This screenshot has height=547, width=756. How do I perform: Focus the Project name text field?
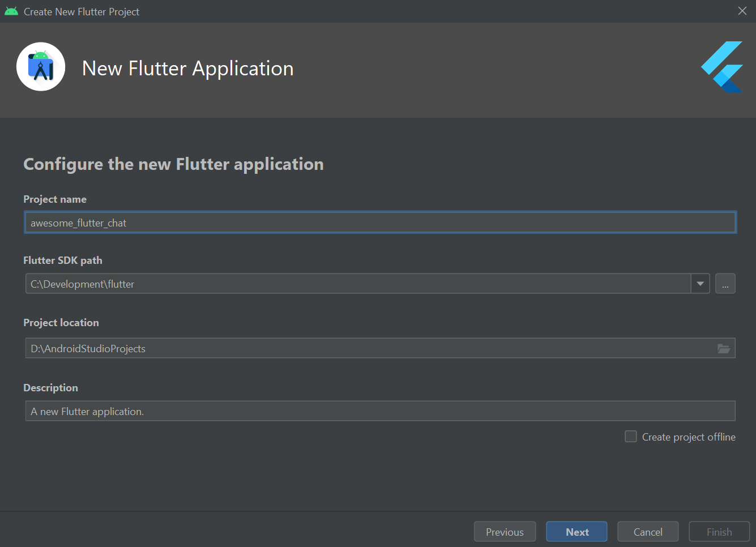click(x=381, y=223)
